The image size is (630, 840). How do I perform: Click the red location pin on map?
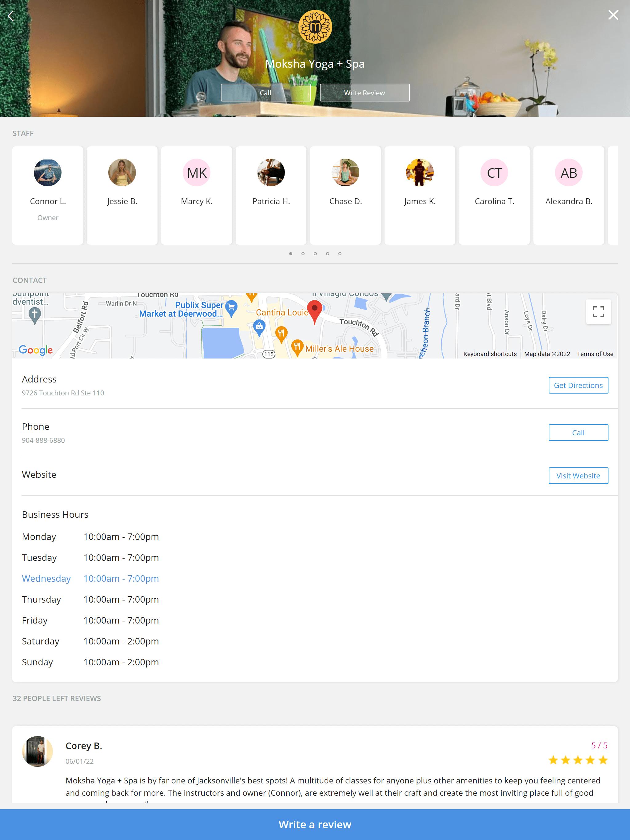(x=315, y=311)
